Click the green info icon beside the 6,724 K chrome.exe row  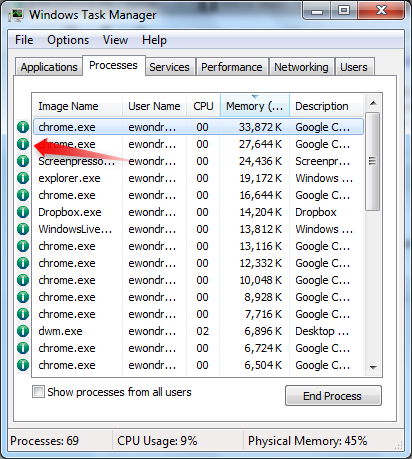pos(23,348)
